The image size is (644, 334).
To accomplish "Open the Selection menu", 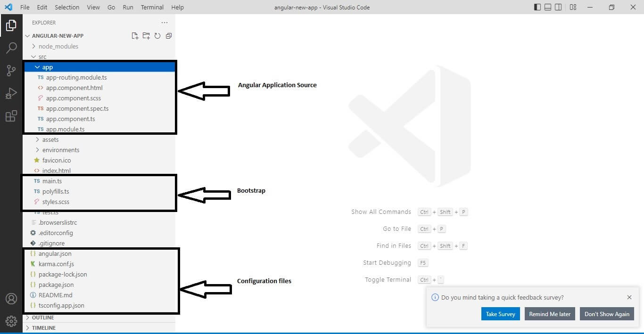I will point(67,7).
